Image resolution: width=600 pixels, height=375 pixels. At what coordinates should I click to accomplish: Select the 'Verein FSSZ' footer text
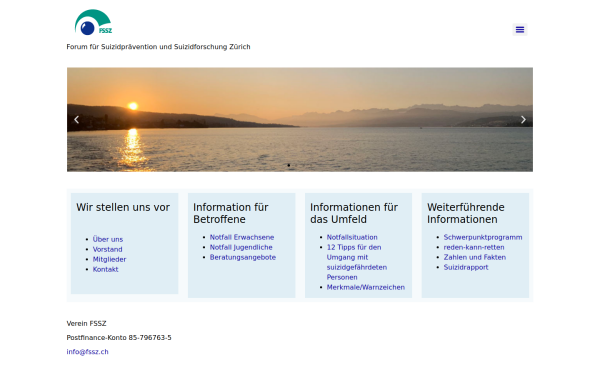(x=86, y=323)
